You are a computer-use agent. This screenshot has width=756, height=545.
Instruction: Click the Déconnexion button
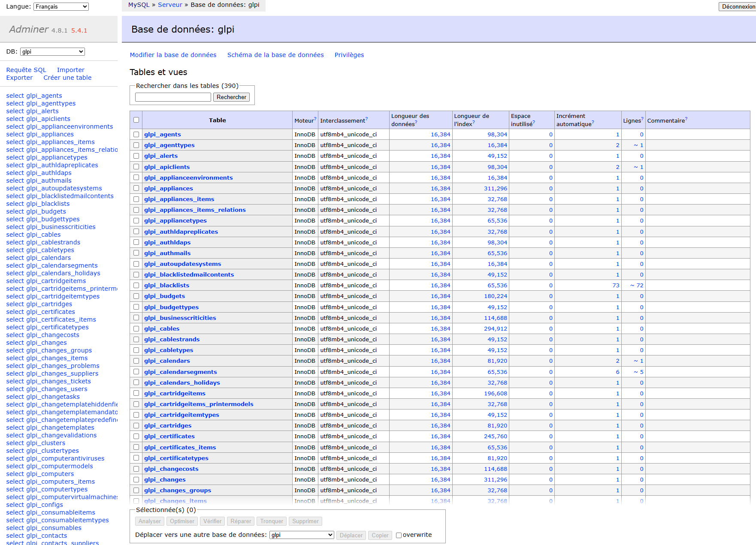[x=738, y=6]
